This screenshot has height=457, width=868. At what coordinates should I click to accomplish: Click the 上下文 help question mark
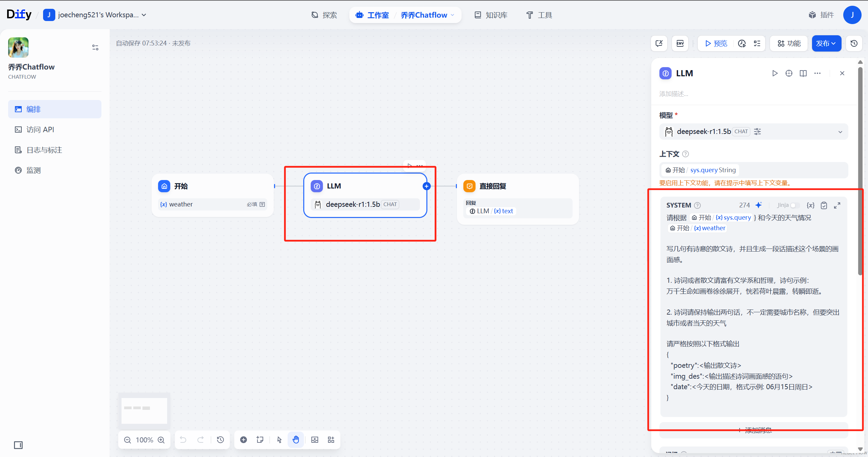(x=686, y=154)
